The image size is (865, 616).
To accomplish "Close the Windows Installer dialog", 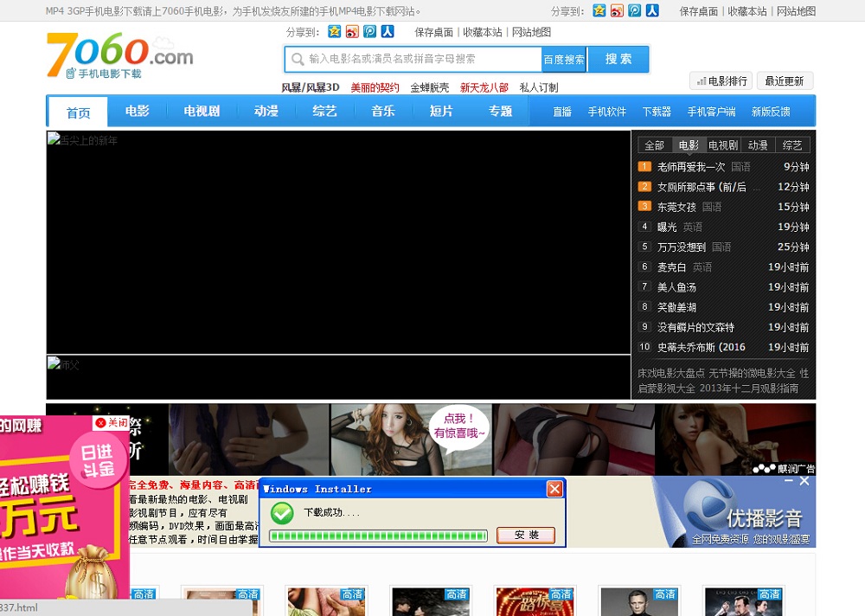I will (554, 489).
